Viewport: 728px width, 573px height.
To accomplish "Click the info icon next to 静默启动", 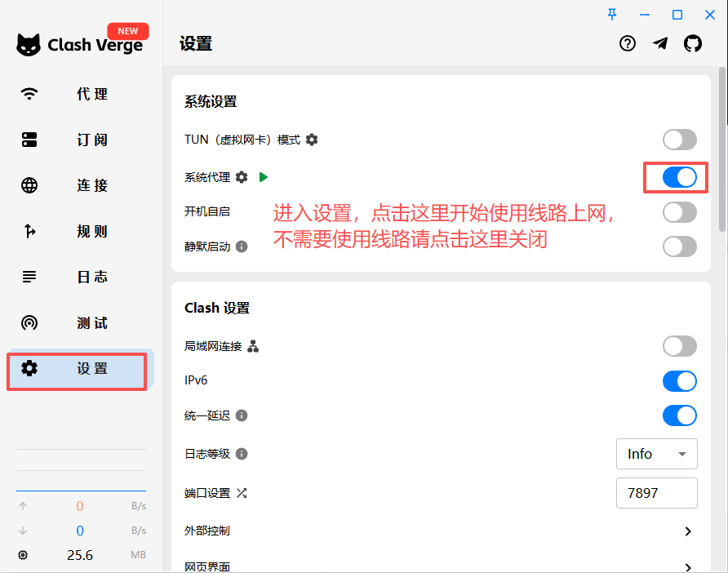I will (242, 246).
